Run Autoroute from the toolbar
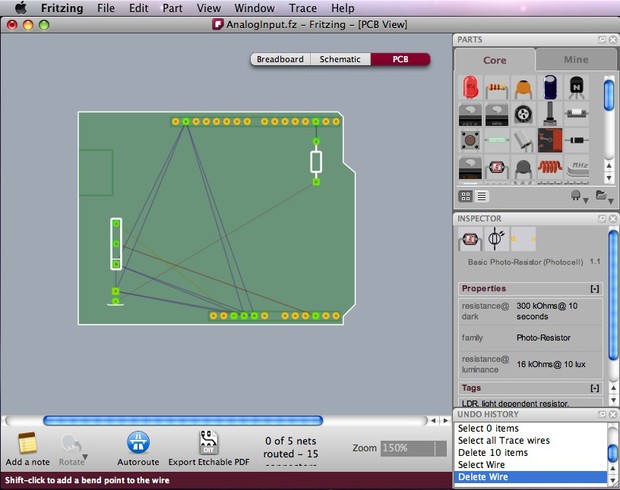This screenshot has width=620, height=490. pos(138,448)
